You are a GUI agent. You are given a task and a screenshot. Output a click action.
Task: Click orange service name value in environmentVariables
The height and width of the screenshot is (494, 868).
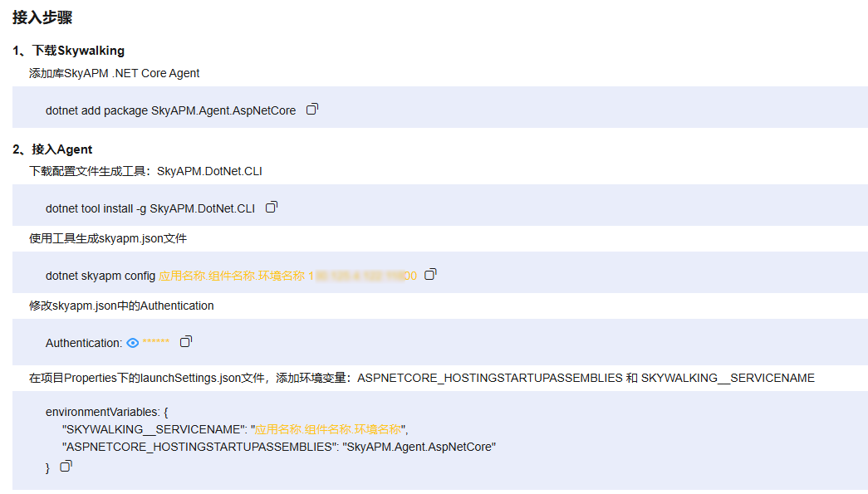pyautogui.click(x=328, y=429)
